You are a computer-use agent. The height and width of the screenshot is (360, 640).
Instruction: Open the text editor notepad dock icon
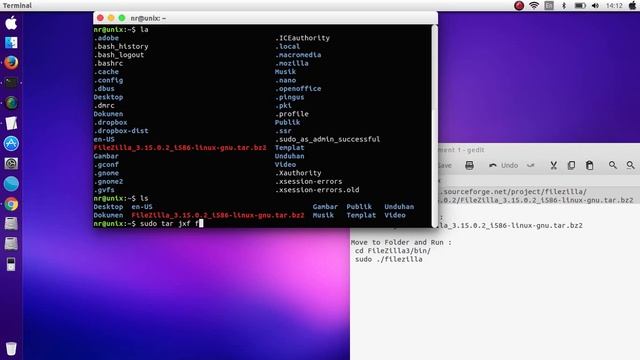pyautogui.click(x=11, y=123)
